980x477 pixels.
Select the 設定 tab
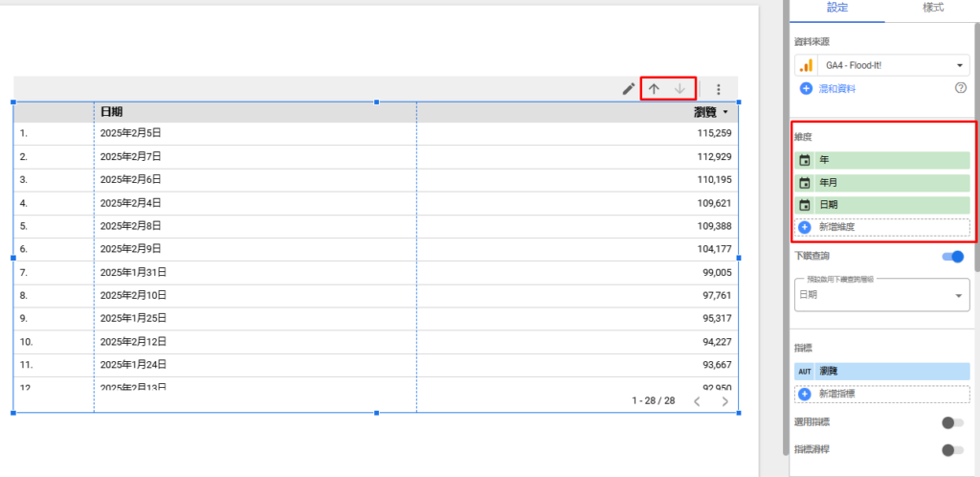click(x=836, y=8)
